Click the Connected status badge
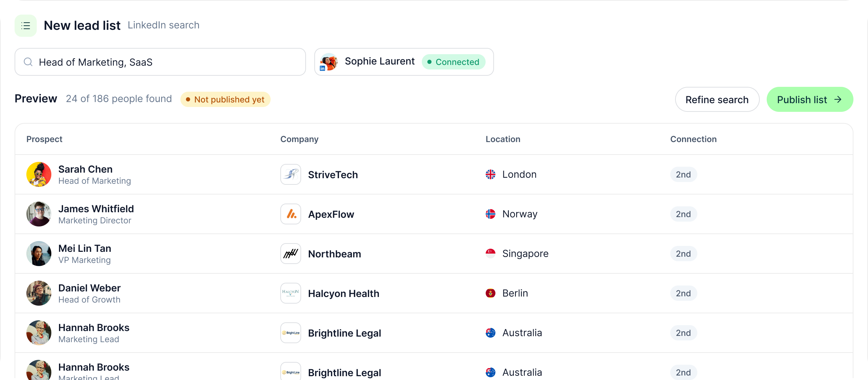The height and width of the screenshot is (380, 868). pos(453,62)
